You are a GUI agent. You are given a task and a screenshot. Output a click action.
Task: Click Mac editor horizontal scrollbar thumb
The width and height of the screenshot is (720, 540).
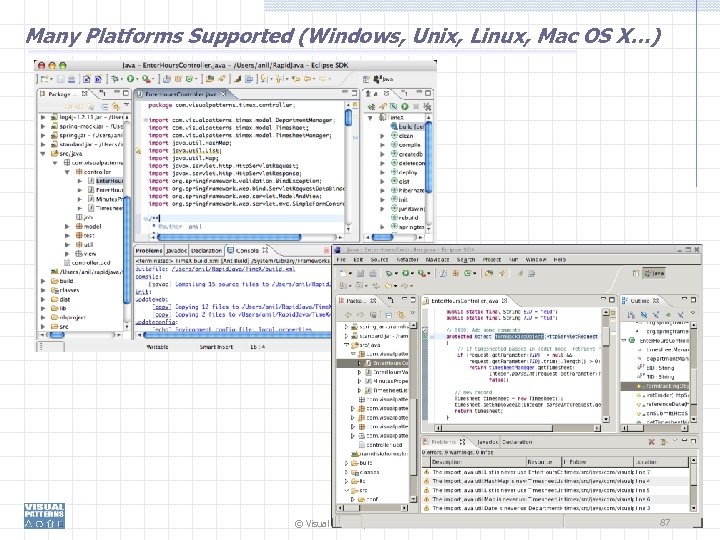click(229, 237)
